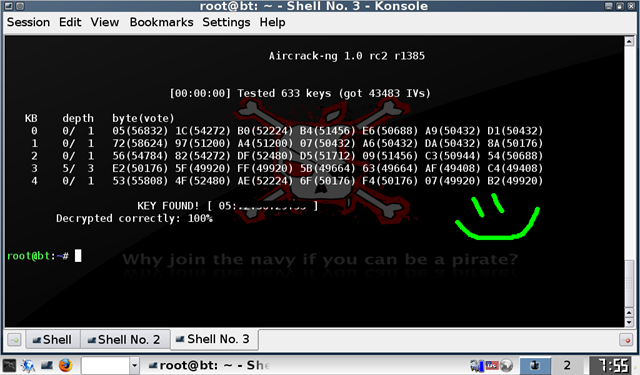The height and width of the screenshot is (375, 640).
Task: Open the Session menu
Action: [x=28, y=22]
